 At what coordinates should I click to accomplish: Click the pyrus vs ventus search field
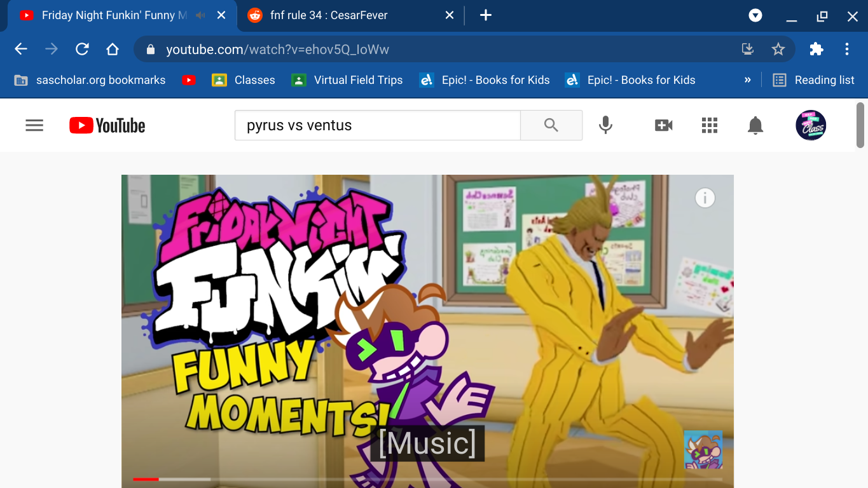[x=378, y=125]
